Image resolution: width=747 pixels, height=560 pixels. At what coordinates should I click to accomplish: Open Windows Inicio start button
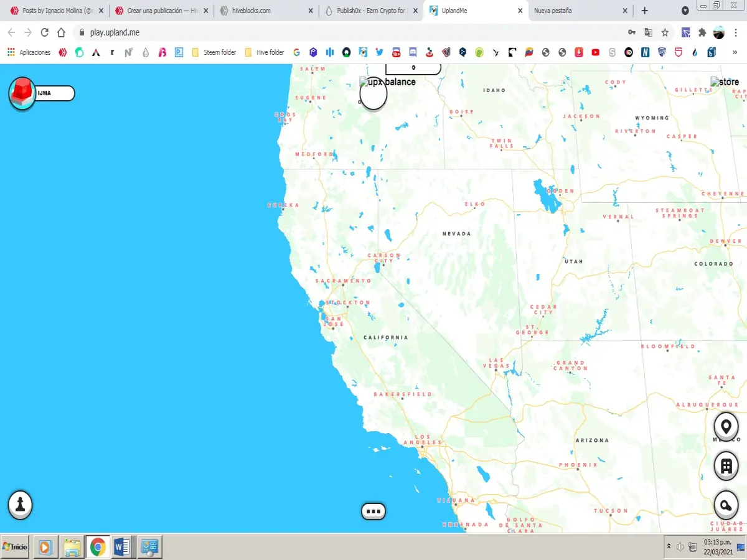point(16,547)
